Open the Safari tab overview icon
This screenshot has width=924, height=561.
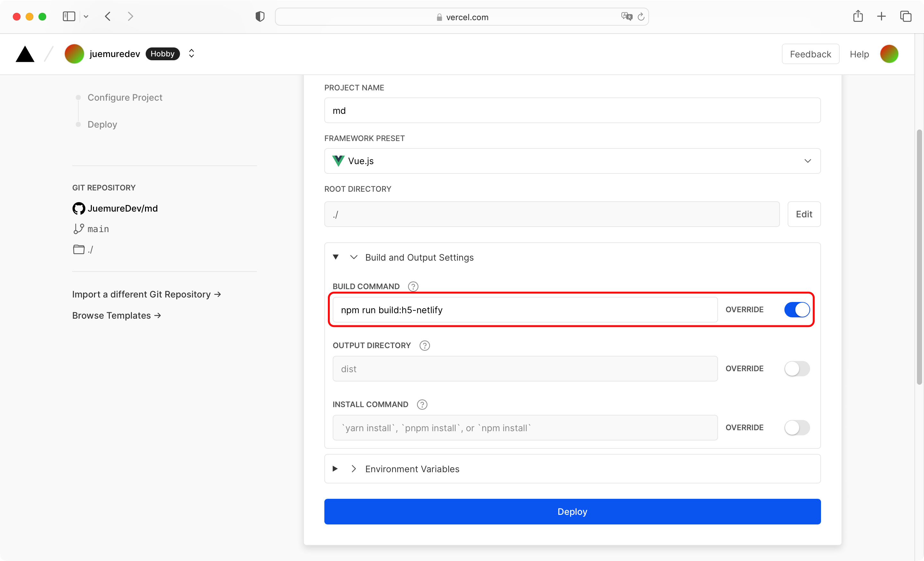[x=906, y=16]
